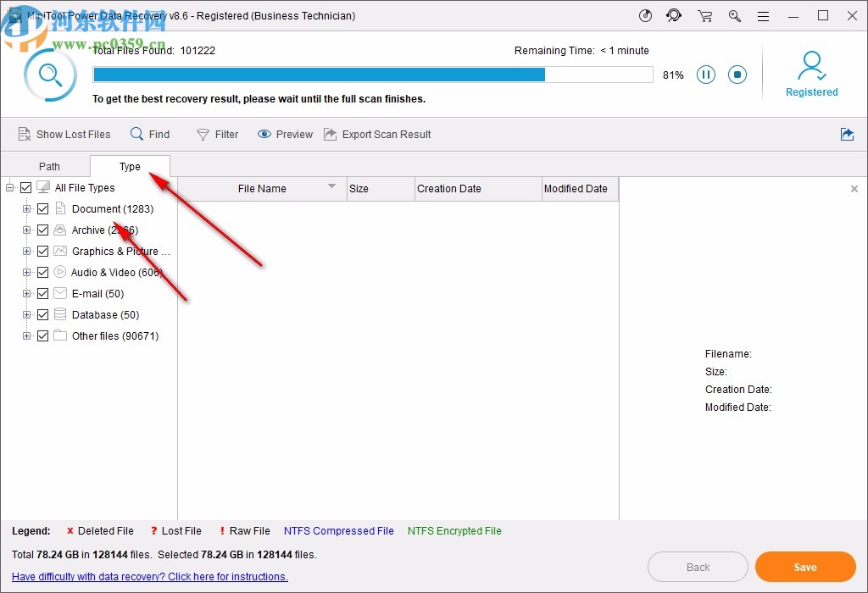This screenshot has height=593, width=868.
Task: Click the Registered user icon
Action: (x=811, y=66)
